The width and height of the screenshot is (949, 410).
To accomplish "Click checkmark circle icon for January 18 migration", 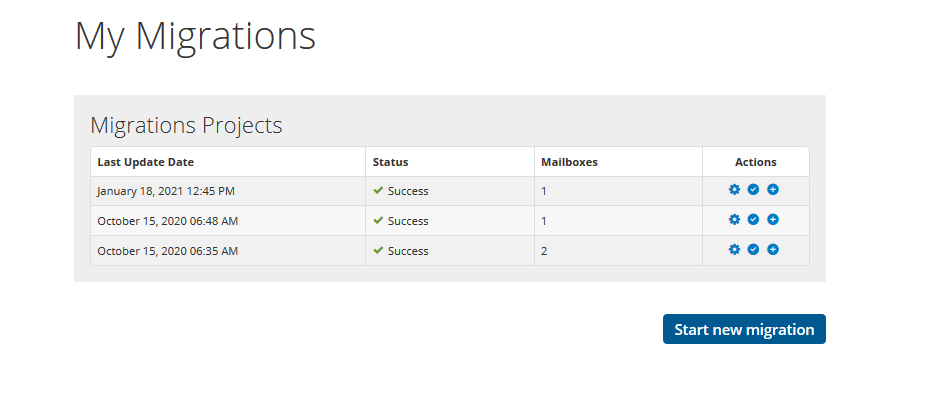I will click(754, 190).
